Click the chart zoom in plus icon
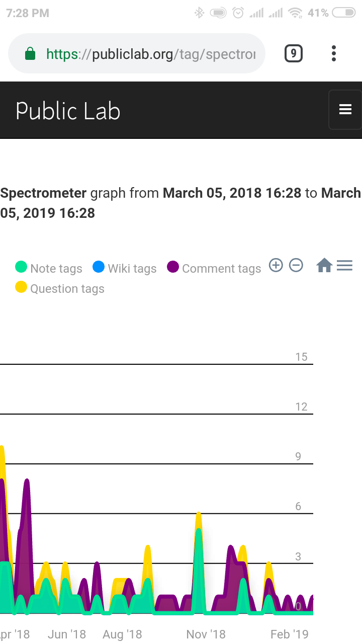The width and height of the screenshot is (362, 644). click(x=276, y=265)
